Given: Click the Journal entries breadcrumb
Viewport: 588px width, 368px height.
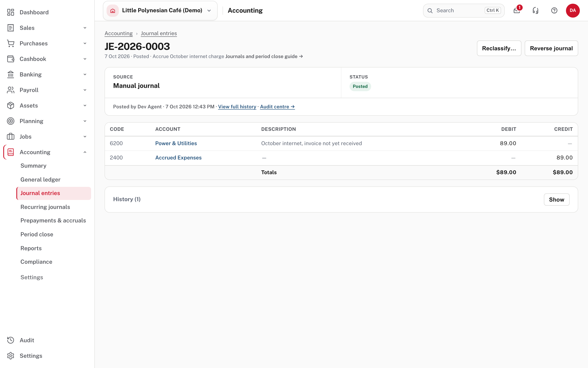Looking at the screenshot, I should 159,33.
